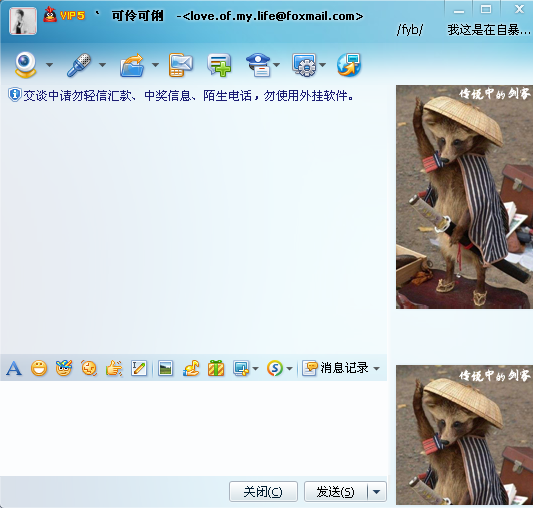Start a video call with the webcam icon
This screenshot has width=533, height=508.
(x=25, y=65)
